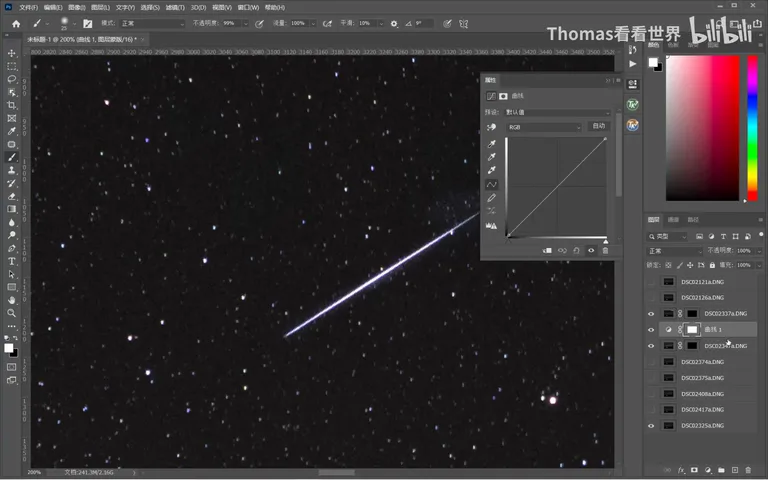
Task: Select the Lasso tool
Action: [12, 79]
